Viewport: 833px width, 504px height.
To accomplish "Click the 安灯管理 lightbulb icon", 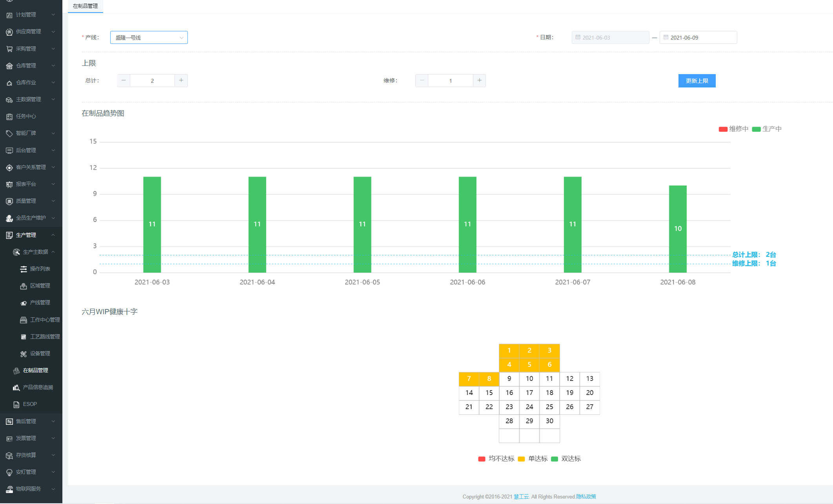I will [x=9, y=472].
